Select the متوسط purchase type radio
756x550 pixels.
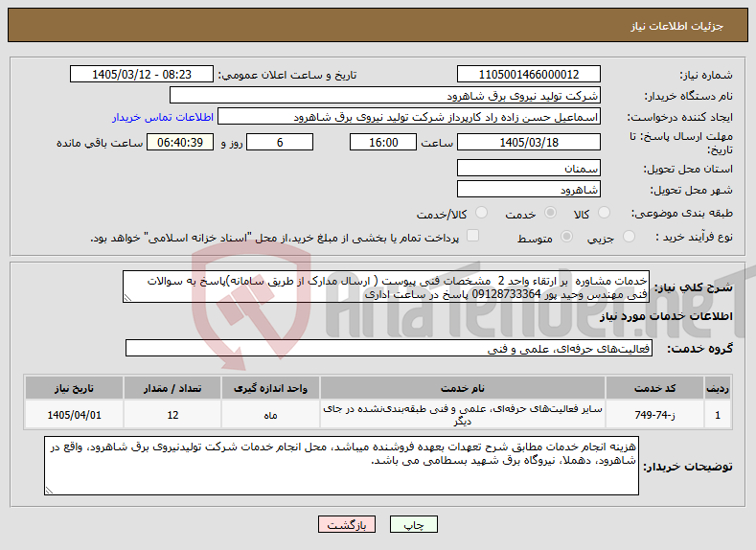pyautogui.click(x=566, y=237)
